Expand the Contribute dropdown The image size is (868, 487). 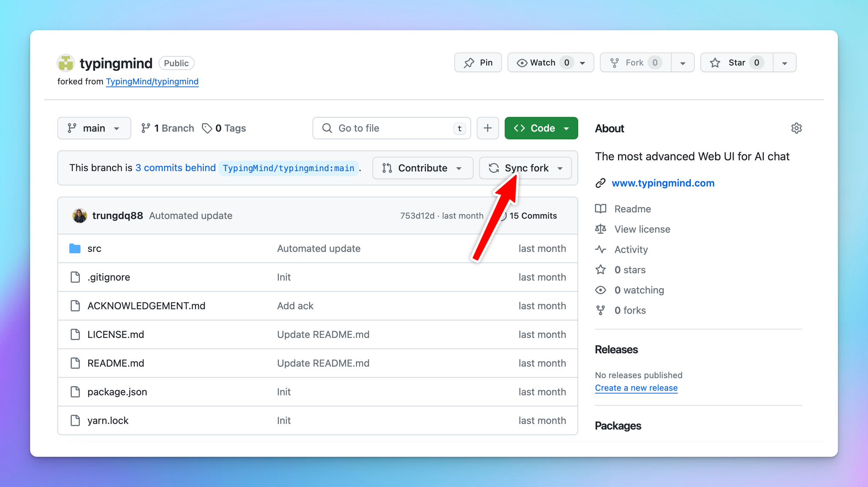423,168
